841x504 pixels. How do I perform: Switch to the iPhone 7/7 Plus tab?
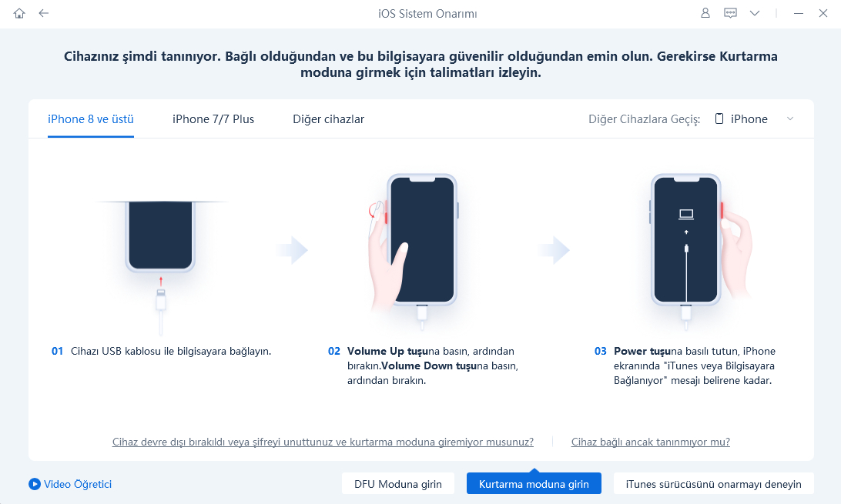point(213,119)
